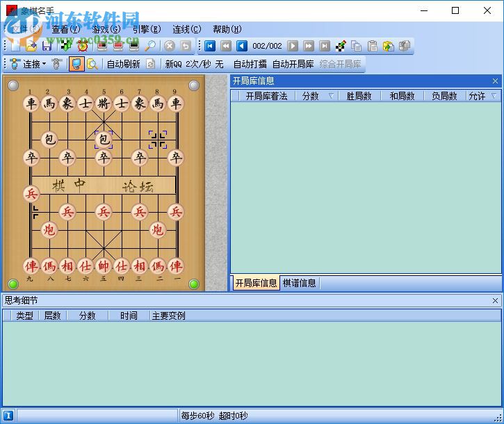504x424 pixels.
Task: Switch to the 棋谱信息 tab
Action: 299,283
